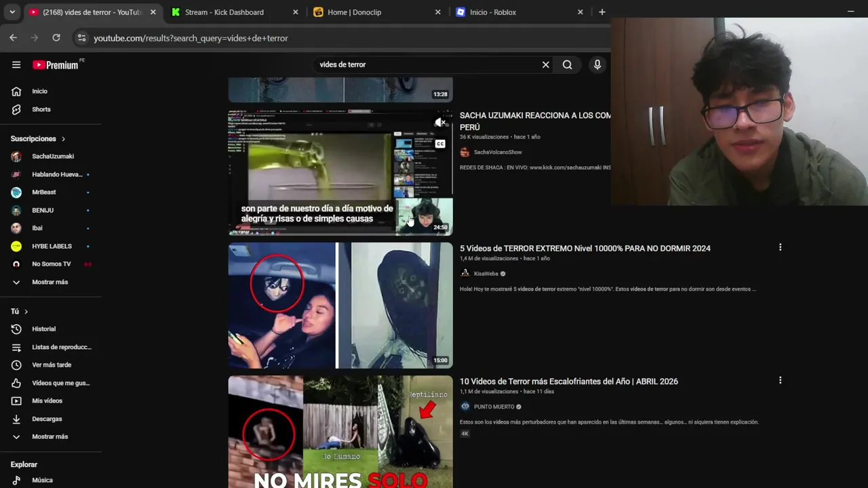Open SACHA UZUMAKI REACCIONA video title

click(x=535, y=121)
